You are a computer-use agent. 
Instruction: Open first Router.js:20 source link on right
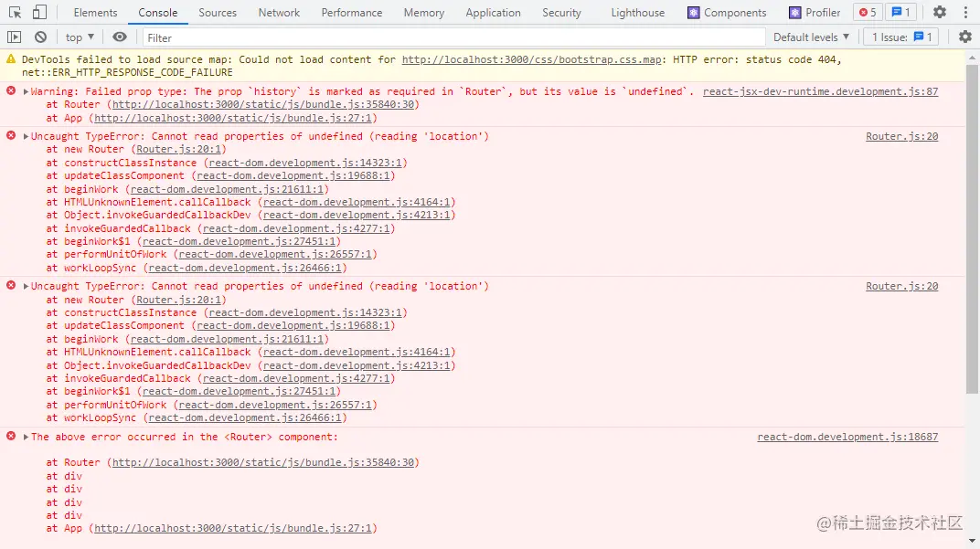click(x=902, y=136)
